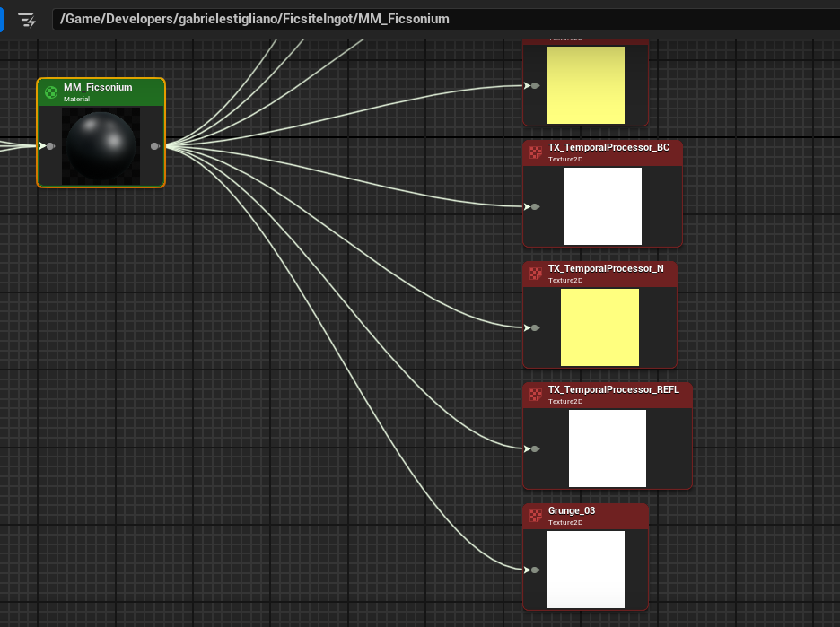The height and width of the screenshot is (627, 840).
Task: Click the output pin of MM_Ficsonium node
Action: 155,146
